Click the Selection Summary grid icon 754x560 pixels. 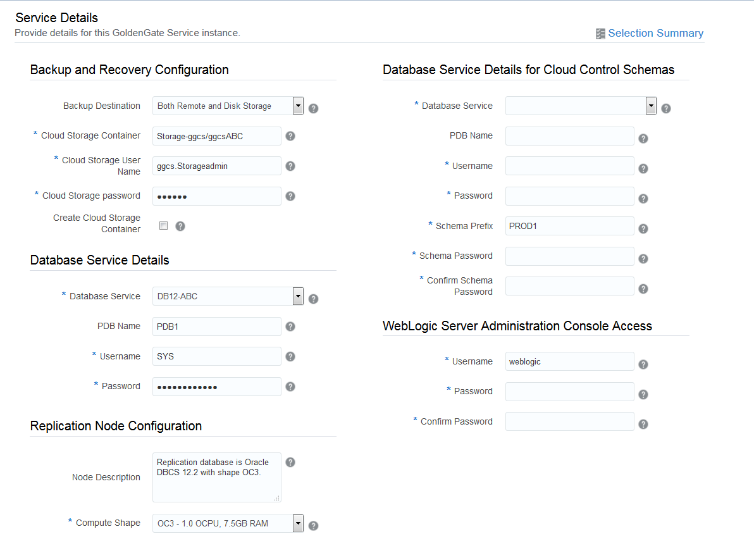(600, 33)
